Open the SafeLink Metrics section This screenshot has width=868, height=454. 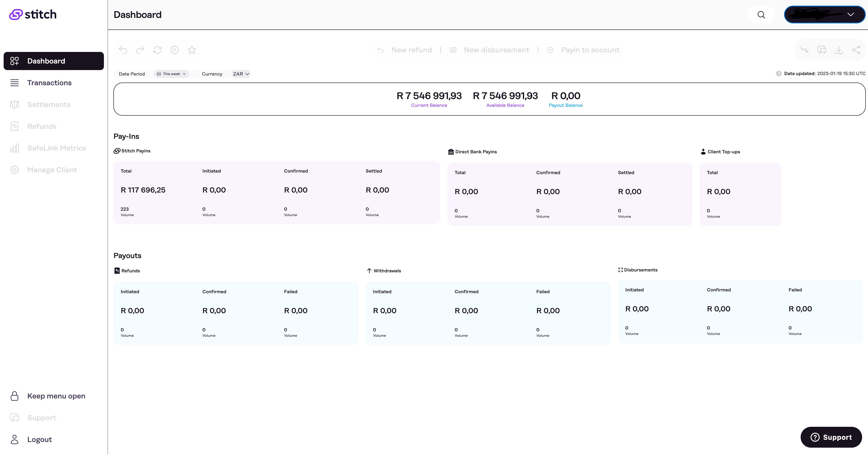coord(57,148)
